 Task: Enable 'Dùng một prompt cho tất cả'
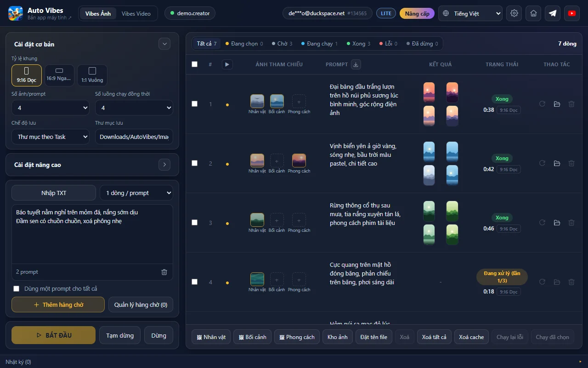[17, 288]
